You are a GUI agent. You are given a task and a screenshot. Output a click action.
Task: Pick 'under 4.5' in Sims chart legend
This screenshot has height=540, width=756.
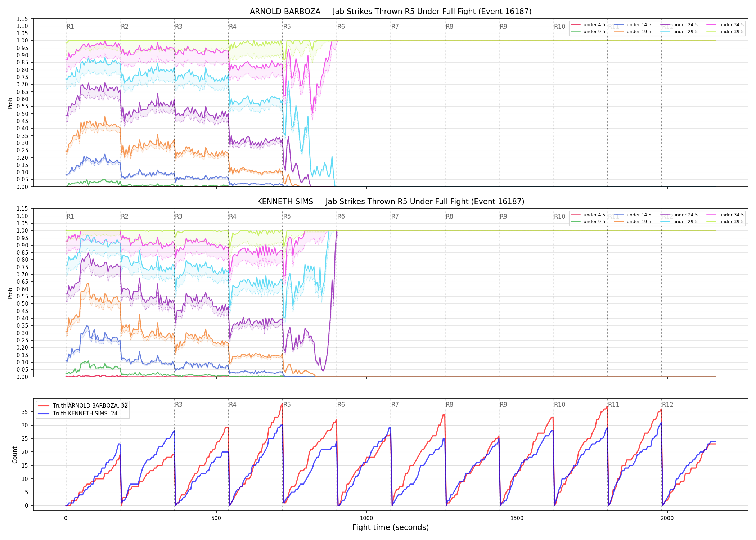pos(588,215)
